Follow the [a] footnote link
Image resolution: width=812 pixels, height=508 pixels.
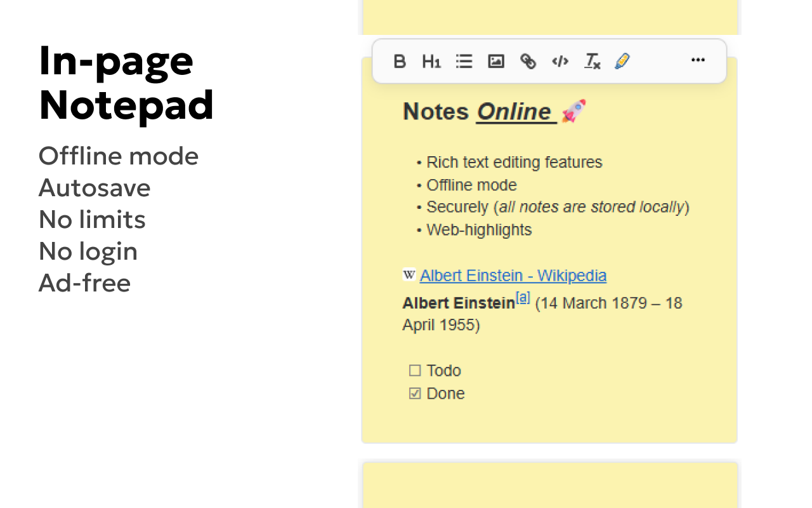[x=523, y=297]
